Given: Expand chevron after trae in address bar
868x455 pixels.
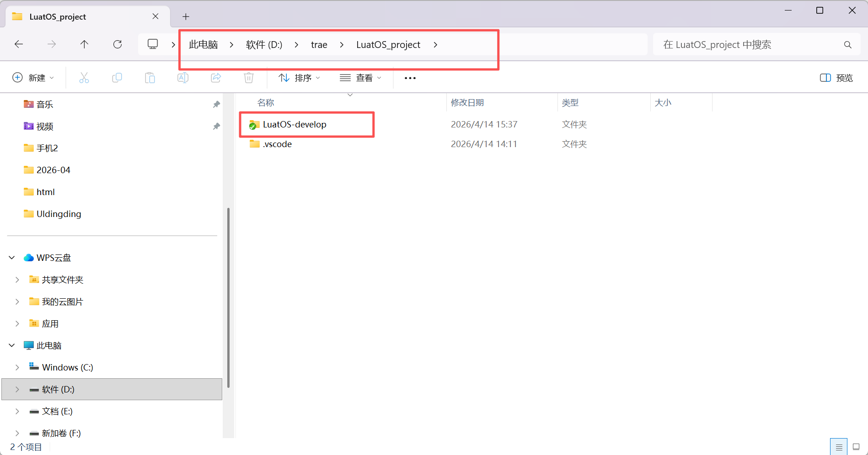Looking at the screenshot, I should 342,44.
